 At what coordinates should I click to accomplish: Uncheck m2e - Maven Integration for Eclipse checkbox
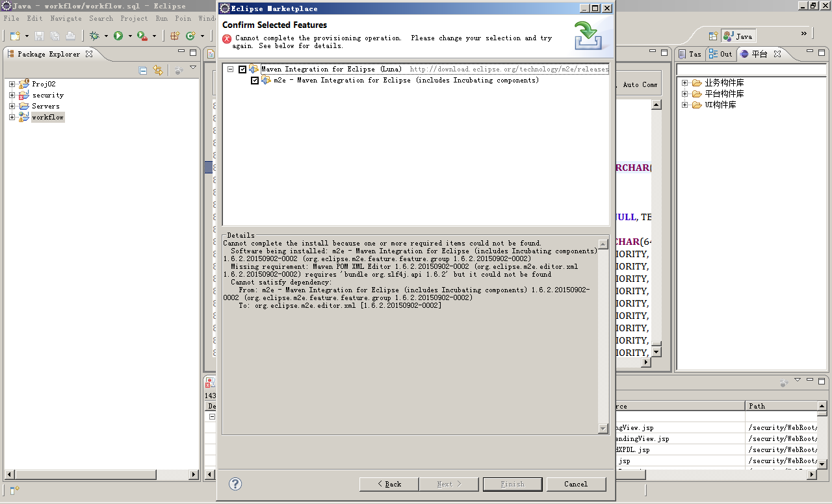point(255,81)
